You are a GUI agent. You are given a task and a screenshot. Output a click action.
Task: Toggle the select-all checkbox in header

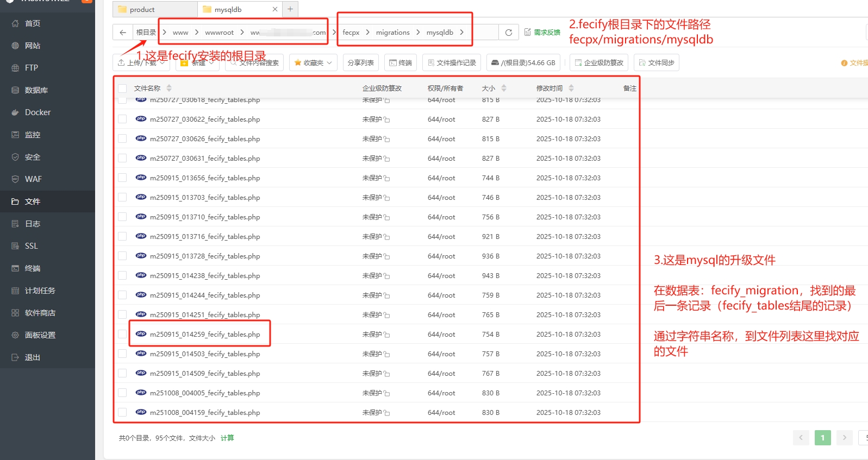pyautogui.click(x=122, y=88)
